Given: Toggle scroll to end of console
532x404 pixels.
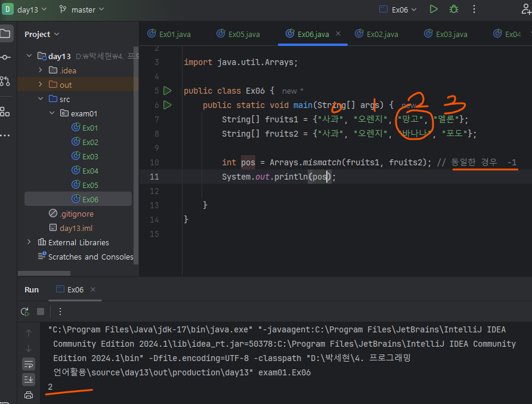Looking at the screenshot, I should (x=29, y=380).
